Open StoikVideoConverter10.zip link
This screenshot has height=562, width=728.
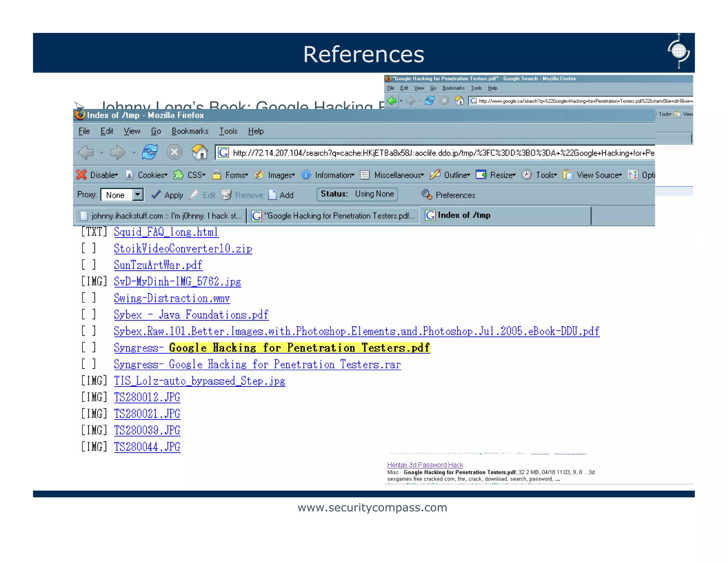coord(183,248)
